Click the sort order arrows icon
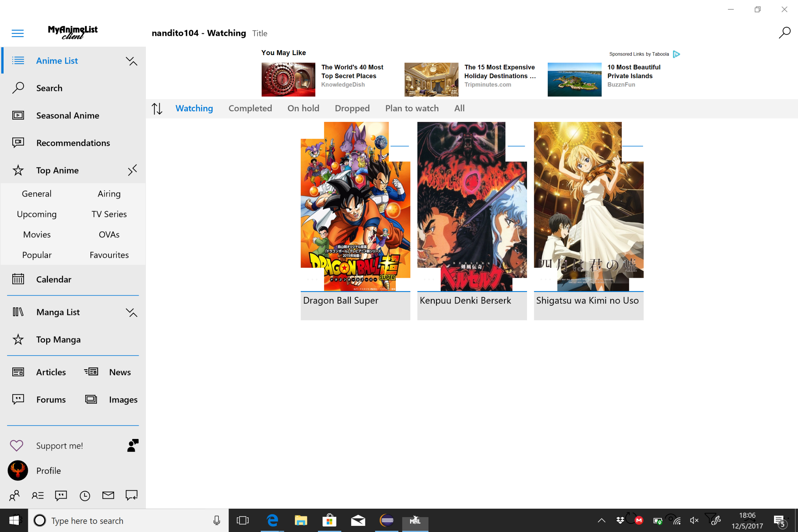Screen dimensions: 798x532 pyautogui.click(x=157, y=109)
